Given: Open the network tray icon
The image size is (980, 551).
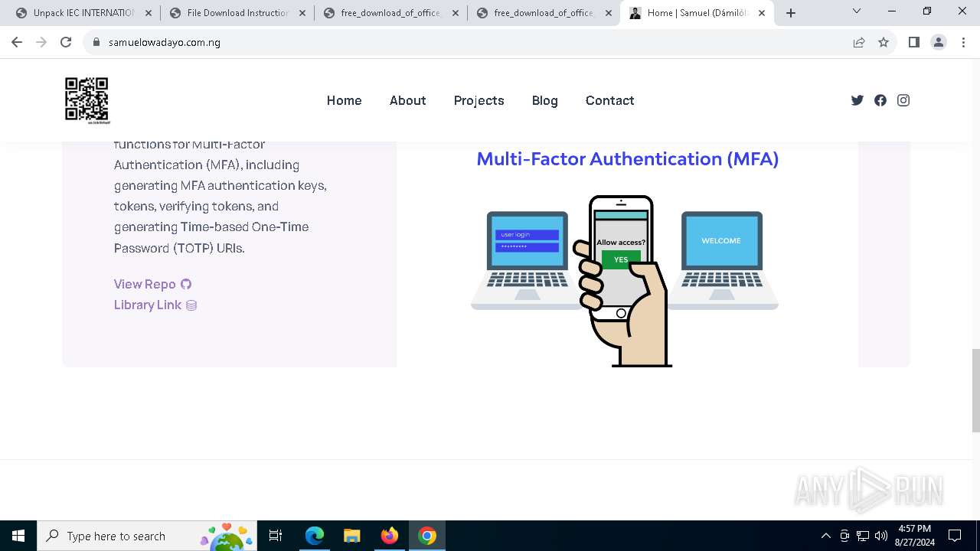Looking at the screenshot, I should pos(863,536).
